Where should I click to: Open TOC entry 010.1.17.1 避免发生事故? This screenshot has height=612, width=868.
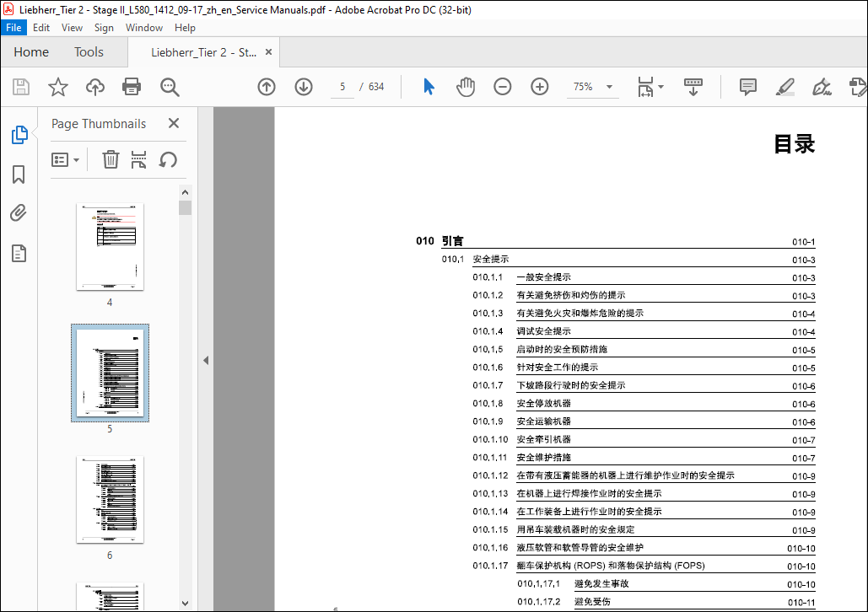(x=666, y=584)
